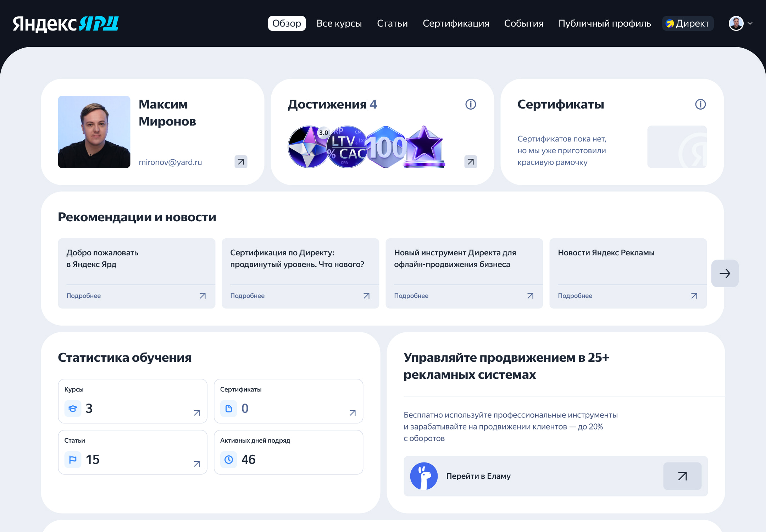This screenshot has width=766, height=532.
Task: Click the right arrow to scroll news carousel
Action: tap(725, 273)
